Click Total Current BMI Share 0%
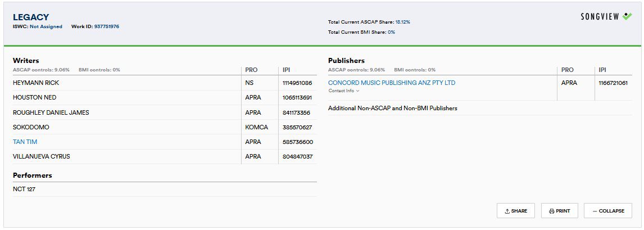This screenshot has width=644, height=230. (361, 32)
